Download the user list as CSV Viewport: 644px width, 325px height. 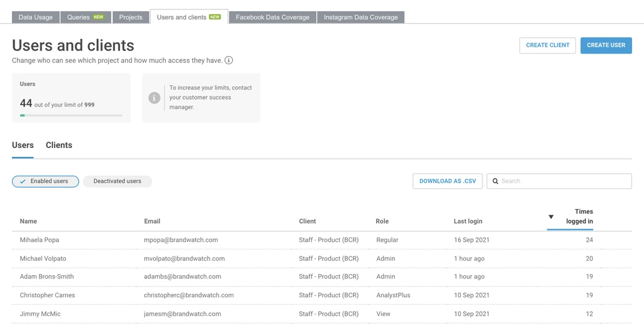click(448, 181)
